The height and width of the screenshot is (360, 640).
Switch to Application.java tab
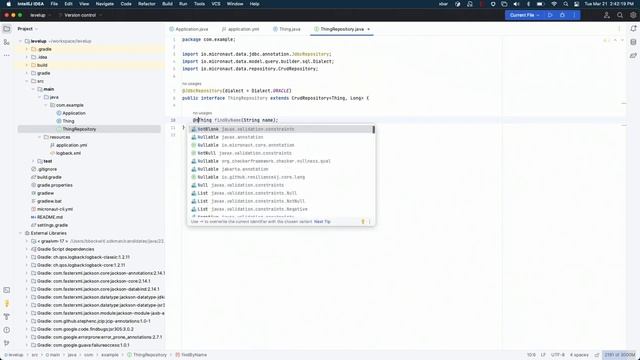tap(189, 29)
